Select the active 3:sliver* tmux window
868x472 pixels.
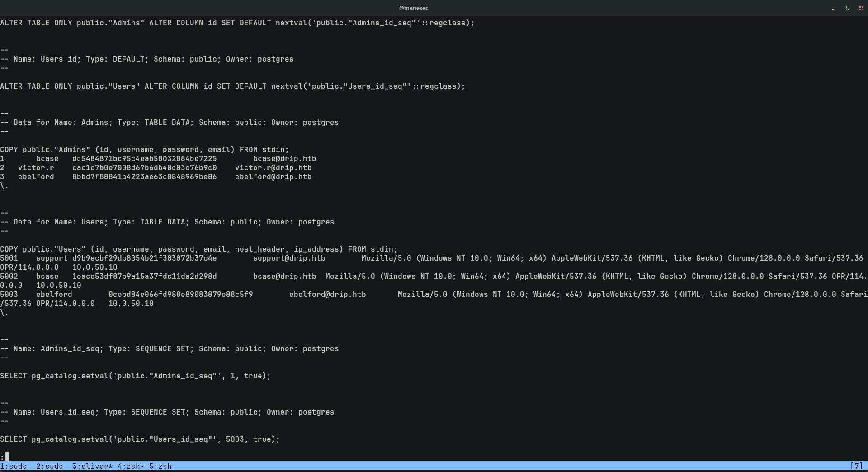click(92, 466)
